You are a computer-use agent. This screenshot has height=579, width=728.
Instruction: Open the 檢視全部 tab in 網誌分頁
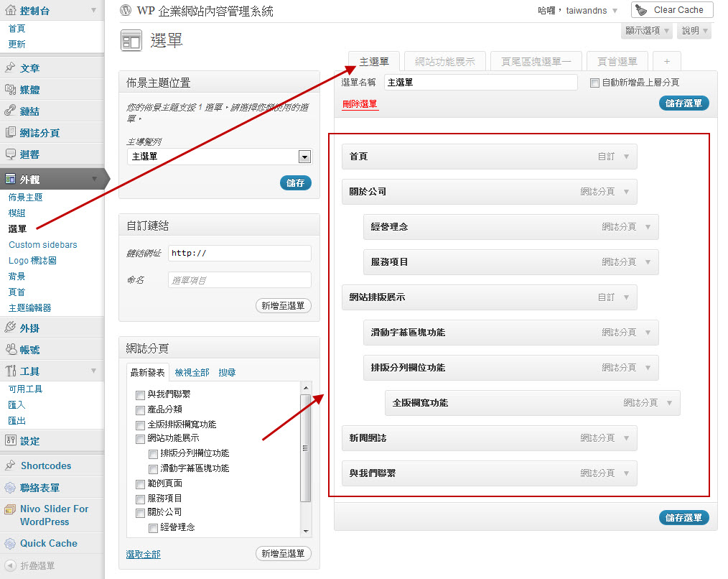[192, 372]
